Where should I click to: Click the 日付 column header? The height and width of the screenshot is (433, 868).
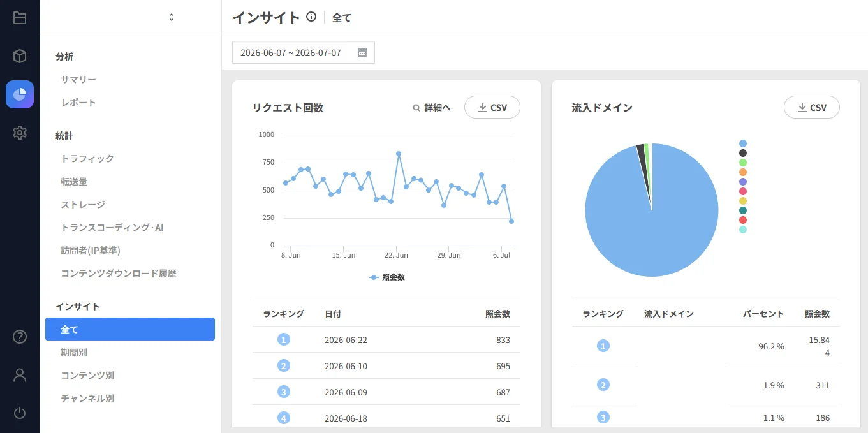coord(333,314)
